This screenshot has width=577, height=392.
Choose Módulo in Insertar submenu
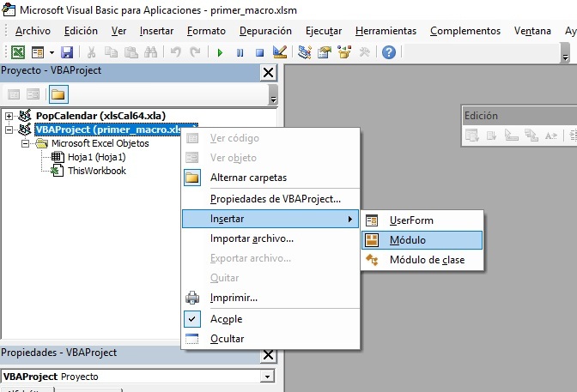[x=422, y=240]
